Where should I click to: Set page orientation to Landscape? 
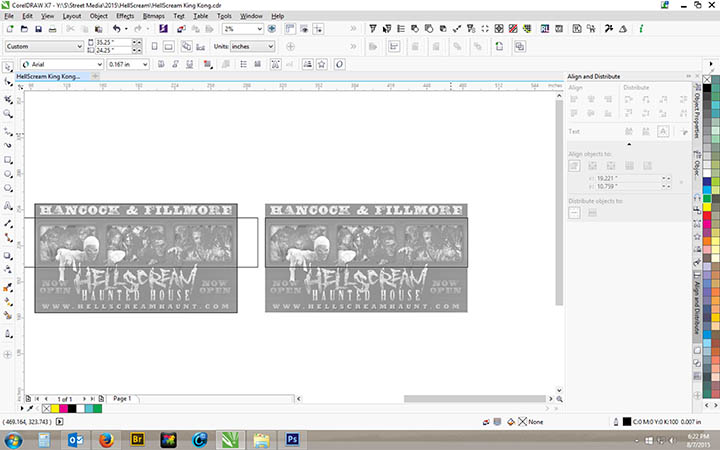point(169,46)
